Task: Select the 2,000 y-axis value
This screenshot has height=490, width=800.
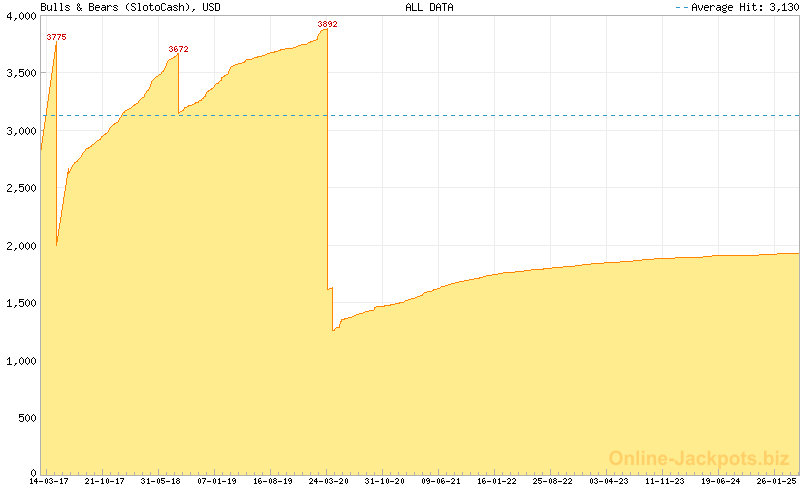Action: pyautogui.click(x=19, y=245)
